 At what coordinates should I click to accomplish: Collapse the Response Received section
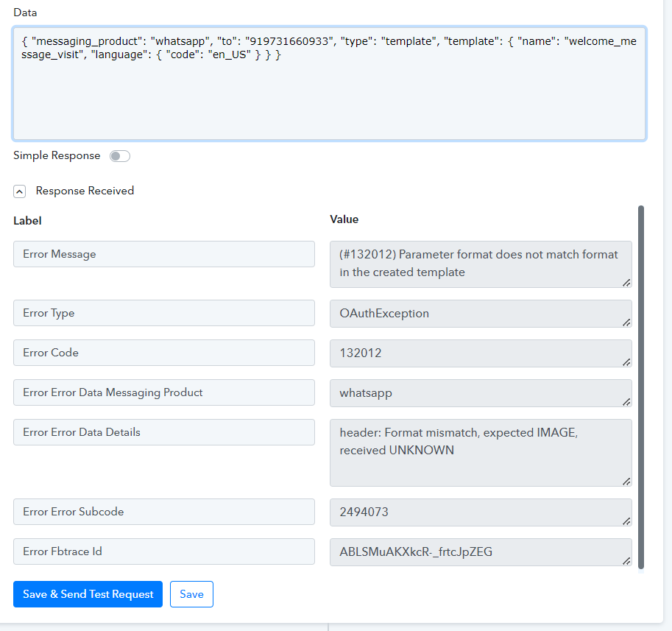[19, 191]
